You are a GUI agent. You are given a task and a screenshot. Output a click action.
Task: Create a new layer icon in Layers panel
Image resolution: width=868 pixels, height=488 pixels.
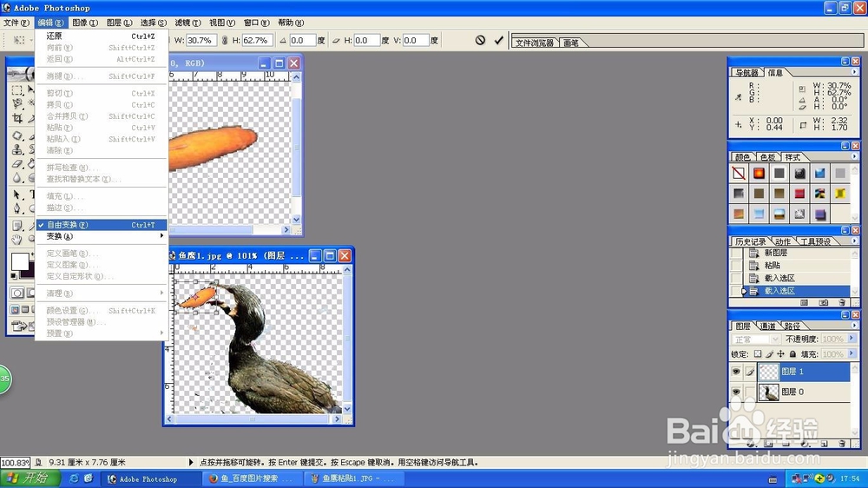click(x=825, y=444)
